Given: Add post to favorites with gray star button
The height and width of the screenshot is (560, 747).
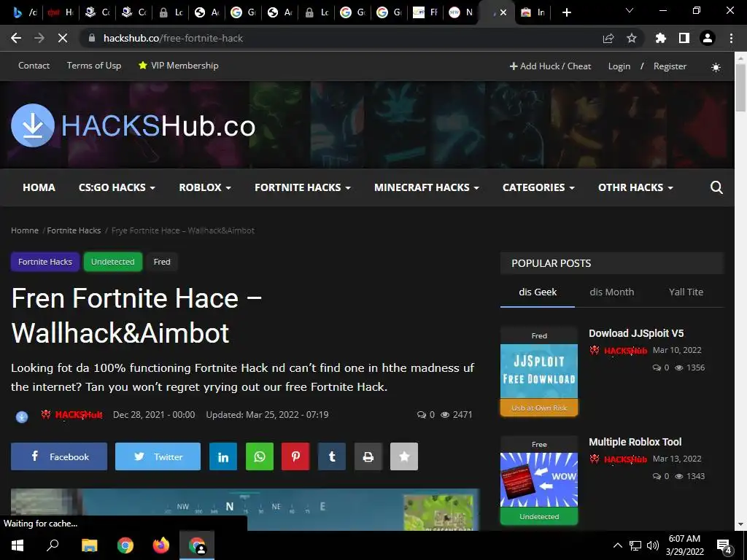Looking at the screenshot, I should [x=404, y=456].
